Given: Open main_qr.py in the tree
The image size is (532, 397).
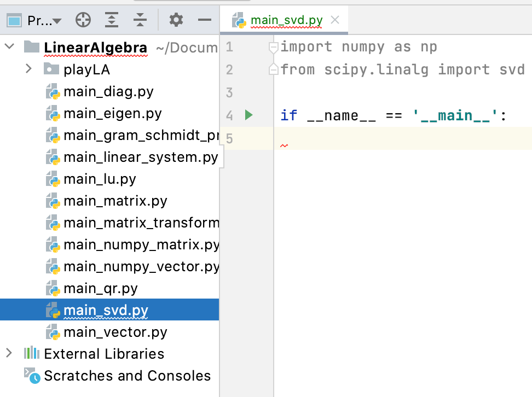Looking at the screenshot, I should pos(101,288).
